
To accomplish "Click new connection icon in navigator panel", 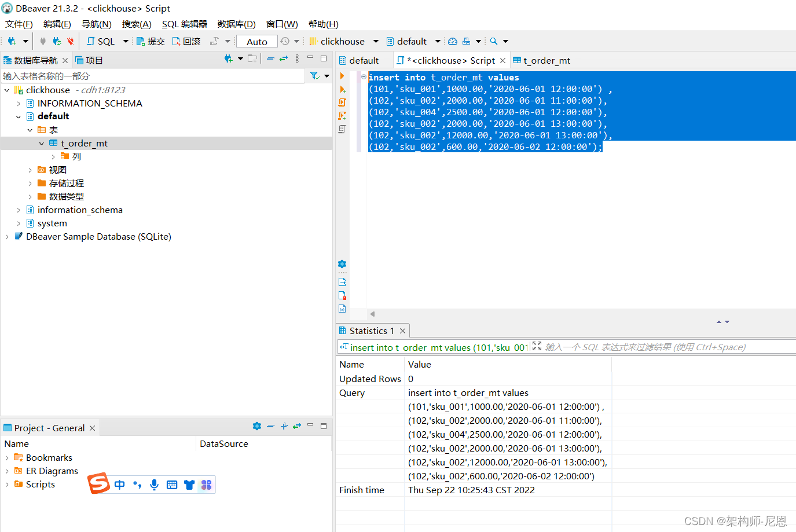I will pyautogui.click(x=229, y=58).
